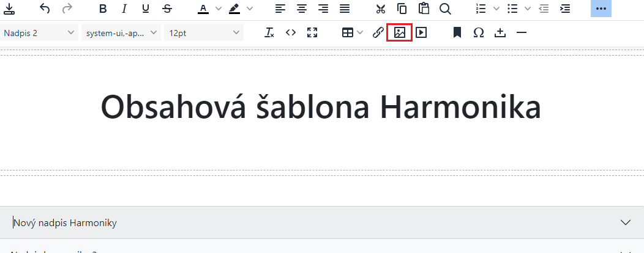Toggle italic formatting
The image size is (644, 253).
click(x=124, y=9)
